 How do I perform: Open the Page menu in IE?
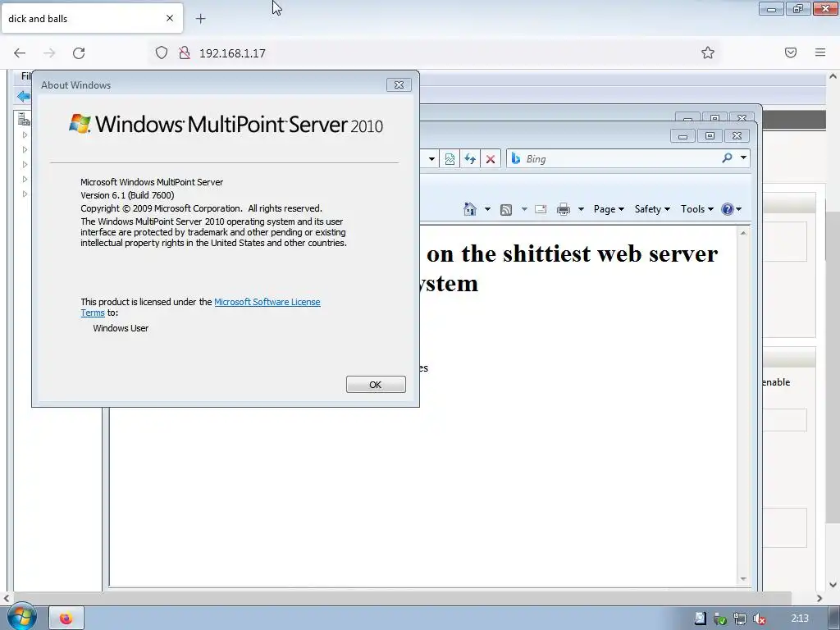609,209
